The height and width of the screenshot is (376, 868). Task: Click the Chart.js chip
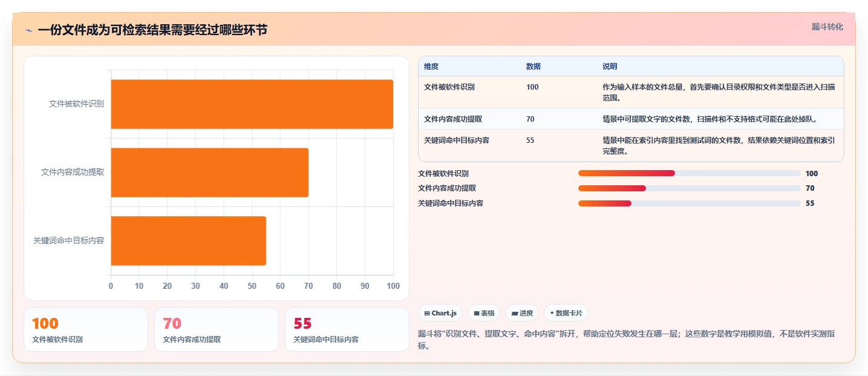coord(440,313)
